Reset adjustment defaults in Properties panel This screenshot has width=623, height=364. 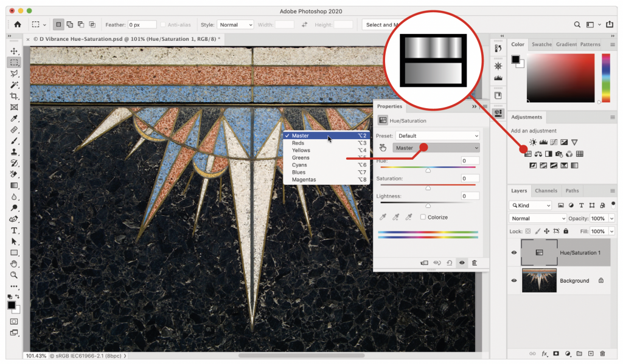pyautogui.click(x=449, y=263)
